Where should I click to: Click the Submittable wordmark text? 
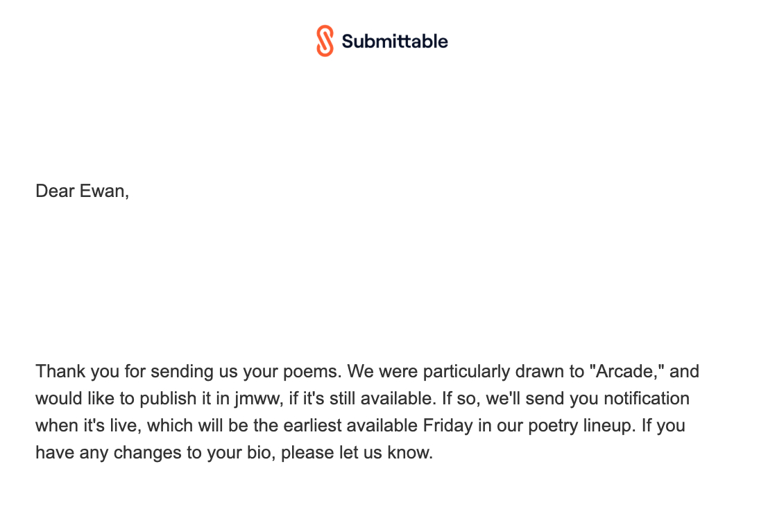coord(395,42)
